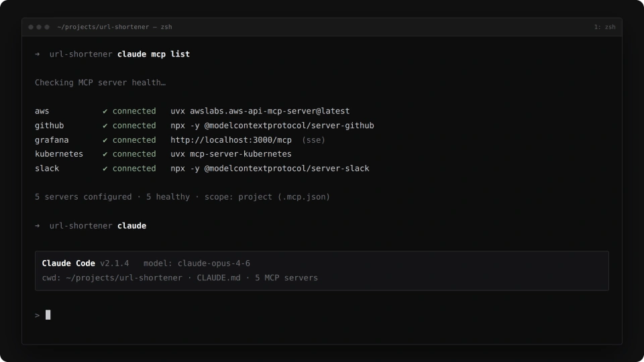Click 'connected' status in the kubernetes row
The image size is (644, 362).
[134, 154]
